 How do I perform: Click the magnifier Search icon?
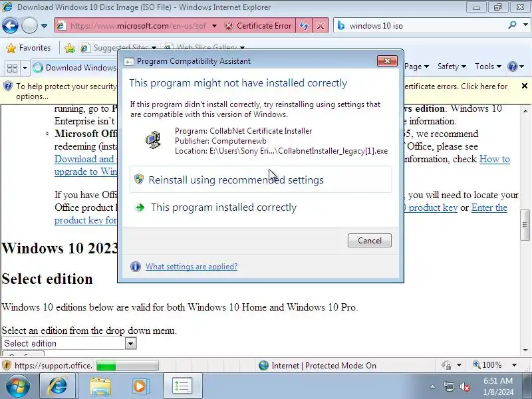[512, 25]
